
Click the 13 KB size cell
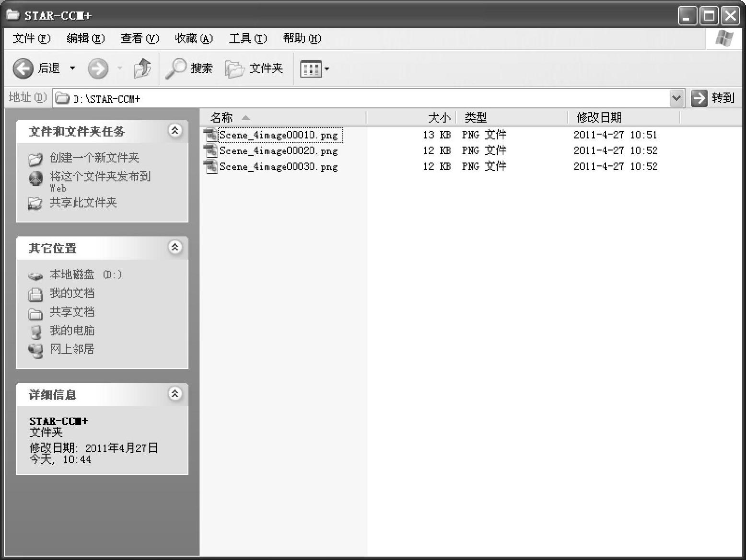coord(437,135)
